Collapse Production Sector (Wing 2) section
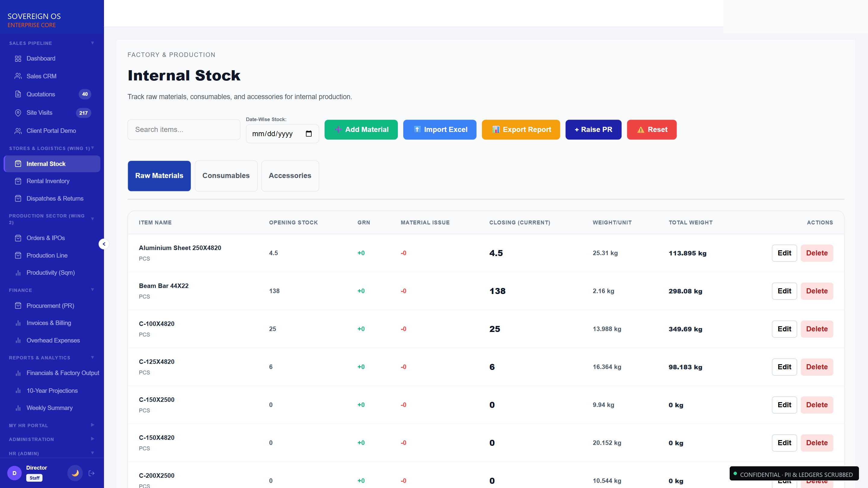The height and width of the screenshot is (488, 868). (x=93, y=219)
